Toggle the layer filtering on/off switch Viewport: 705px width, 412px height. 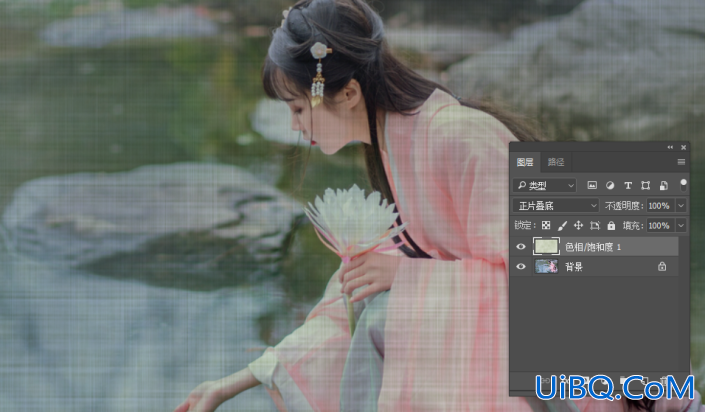[683, 185]
